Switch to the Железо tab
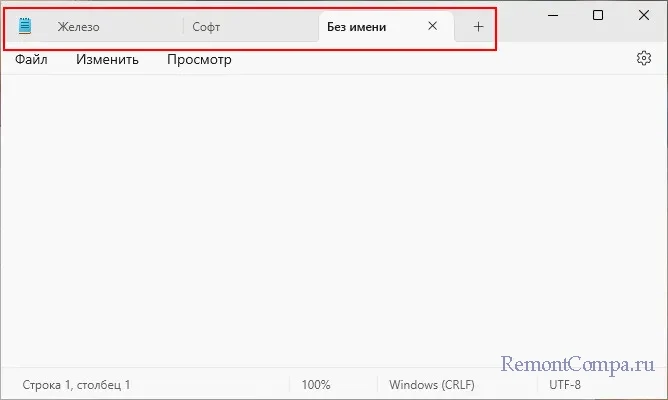Image resolution: width=668 pixels, height=400 pixels. click(79, 27)
